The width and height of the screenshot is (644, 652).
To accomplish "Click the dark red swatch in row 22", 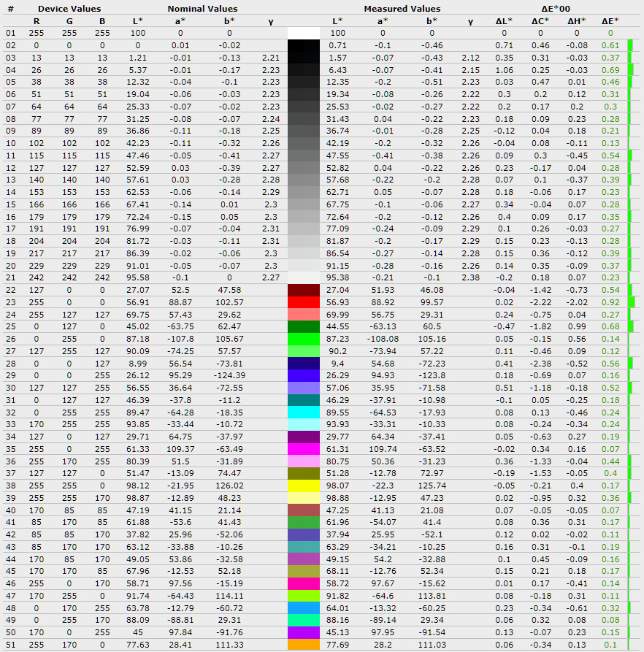I will 304,290.
